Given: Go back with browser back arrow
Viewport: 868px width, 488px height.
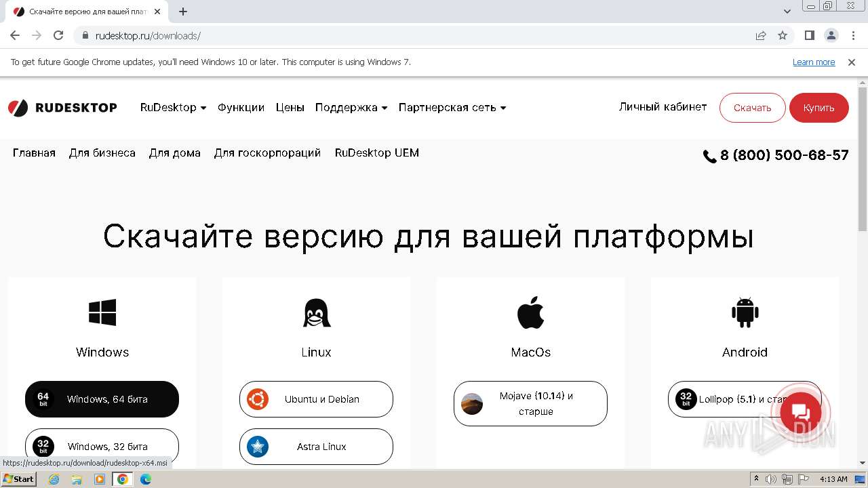Looking at the screenshot, I should tap(15, 35).
